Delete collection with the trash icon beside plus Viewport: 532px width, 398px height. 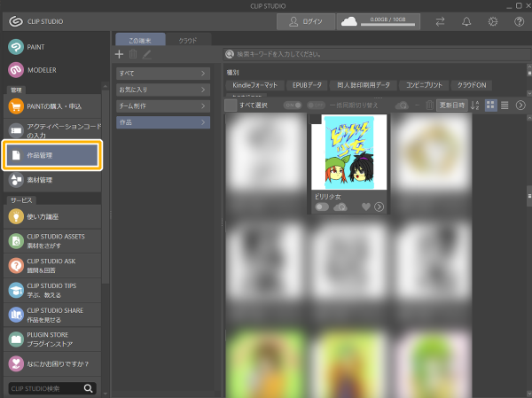point(133,54)
